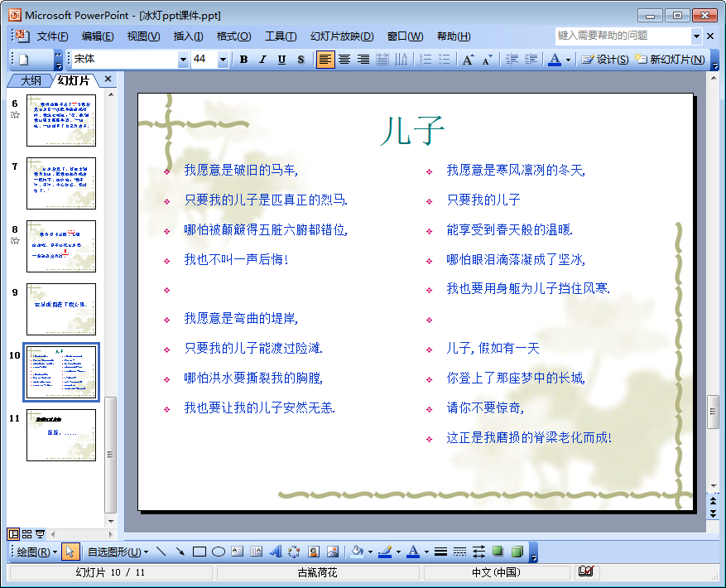Apply Fill Color bucket
This screenshot has height=588, width=726.
click(x=357, y=552)
